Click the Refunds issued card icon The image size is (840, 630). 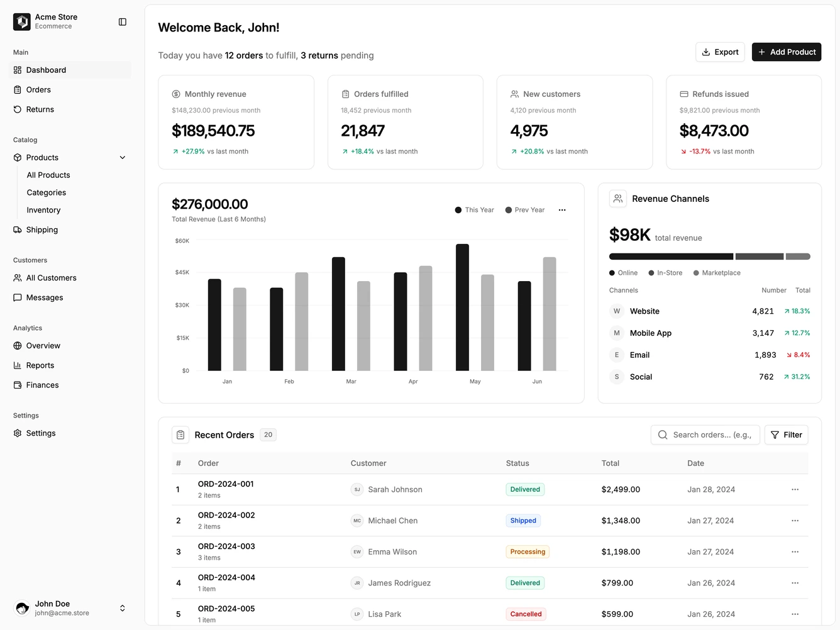pyautogui.click(x=684, y=94)
